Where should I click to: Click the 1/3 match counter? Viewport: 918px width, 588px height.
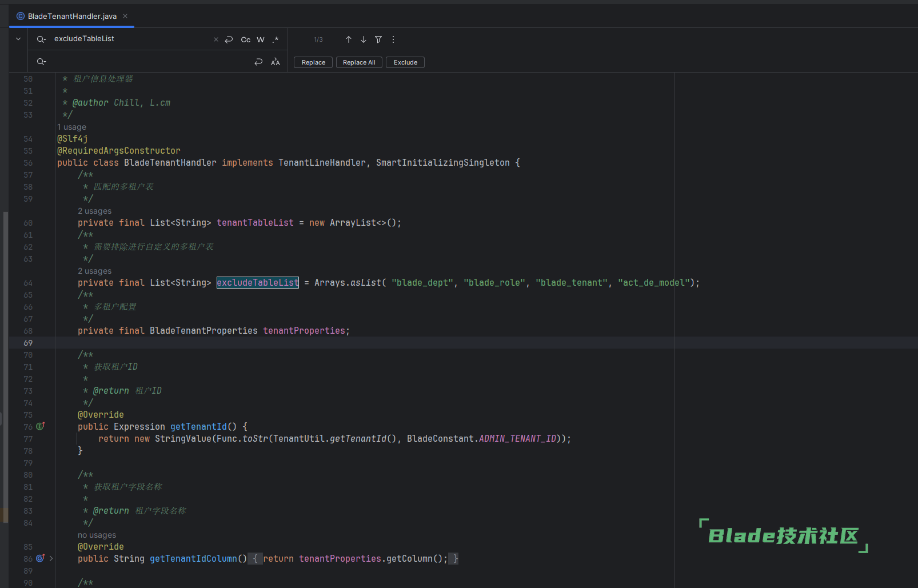[318, 39]
